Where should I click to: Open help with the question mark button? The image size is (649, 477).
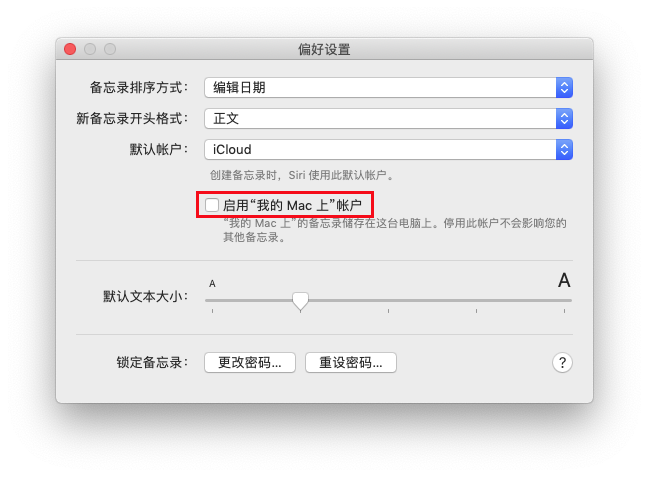tap(562, 363)
